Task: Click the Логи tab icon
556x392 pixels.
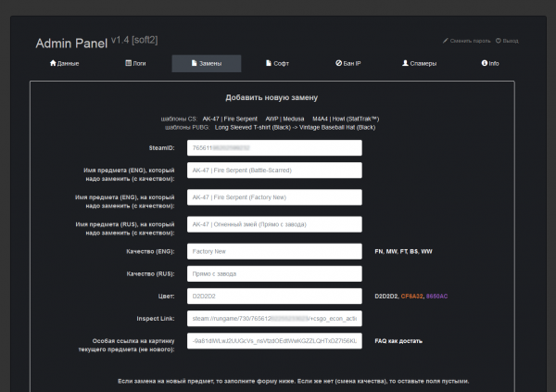Action: tap(129, 64)
